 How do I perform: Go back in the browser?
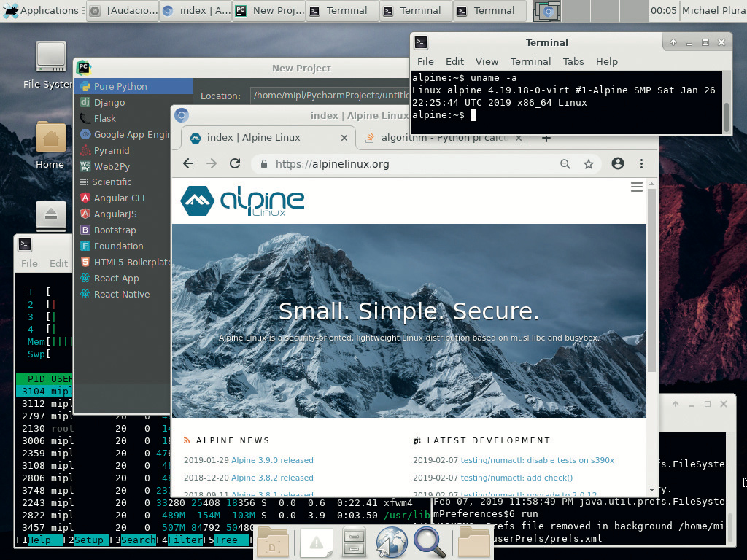[188, 164]
